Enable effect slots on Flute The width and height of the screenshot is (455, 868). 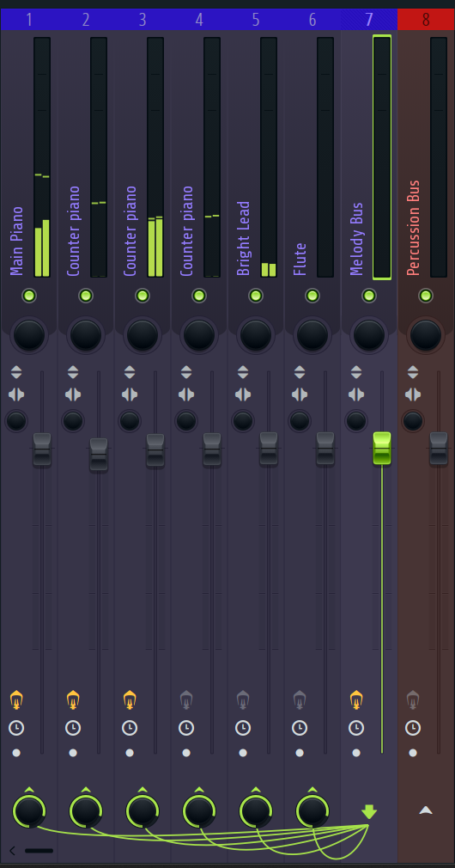pyautogui.click(x=300, y=700)
